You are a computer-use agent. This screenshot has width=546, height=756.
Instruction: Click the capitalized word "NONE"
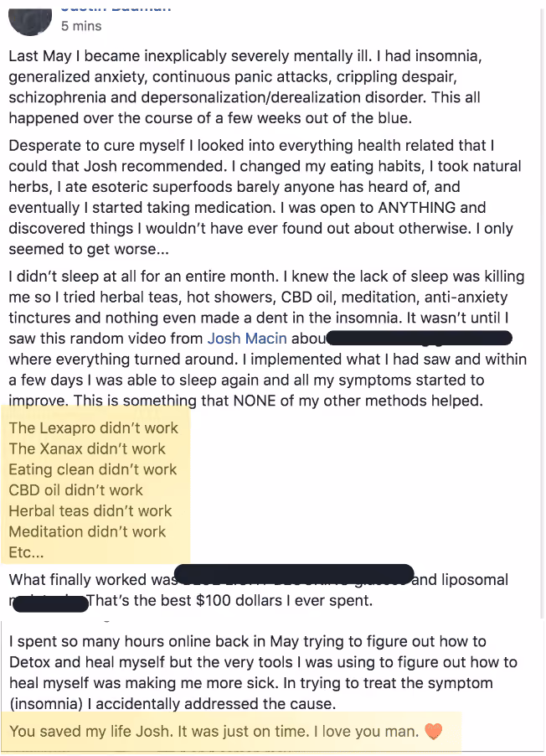(x=255, y=401)
